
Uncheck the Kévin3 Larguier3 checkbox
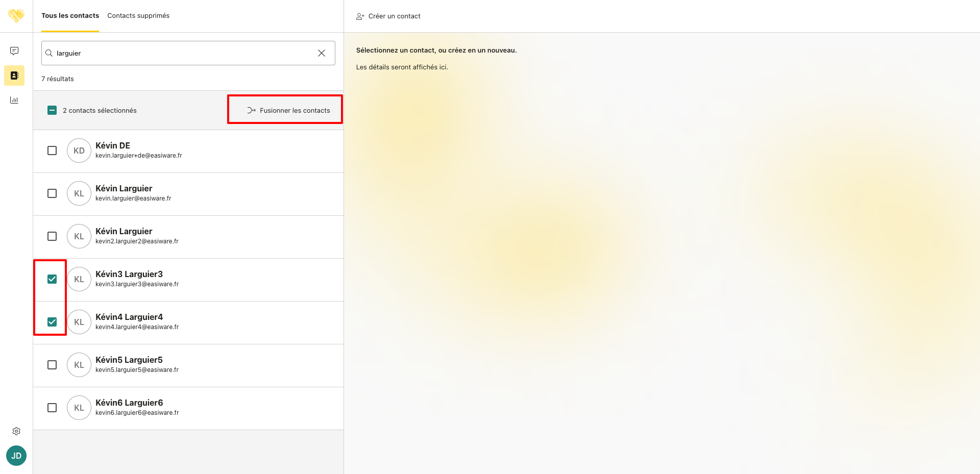click(52, 279)
